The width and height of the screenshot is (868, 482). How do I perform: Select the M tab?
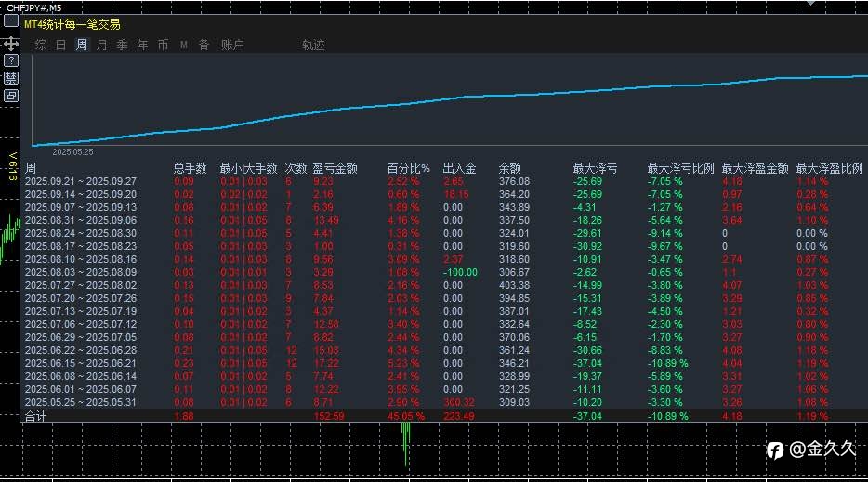tap(184, 45)
